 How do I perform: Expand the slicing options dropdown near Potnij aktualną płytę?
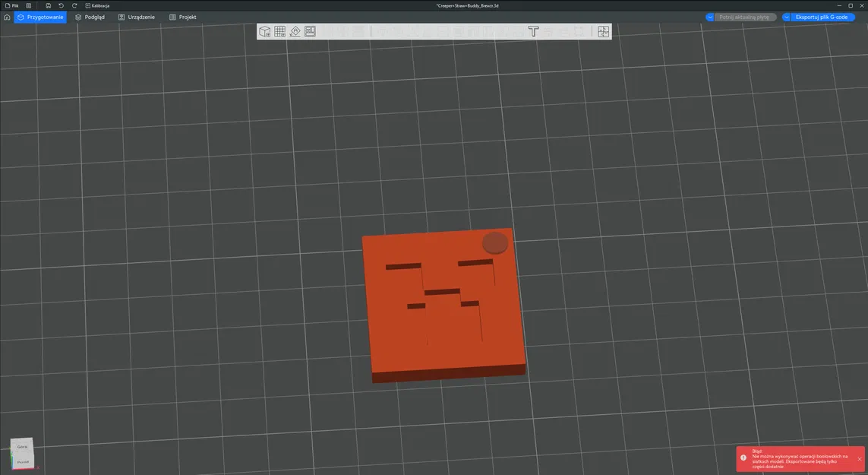click(x=709, y=17)
